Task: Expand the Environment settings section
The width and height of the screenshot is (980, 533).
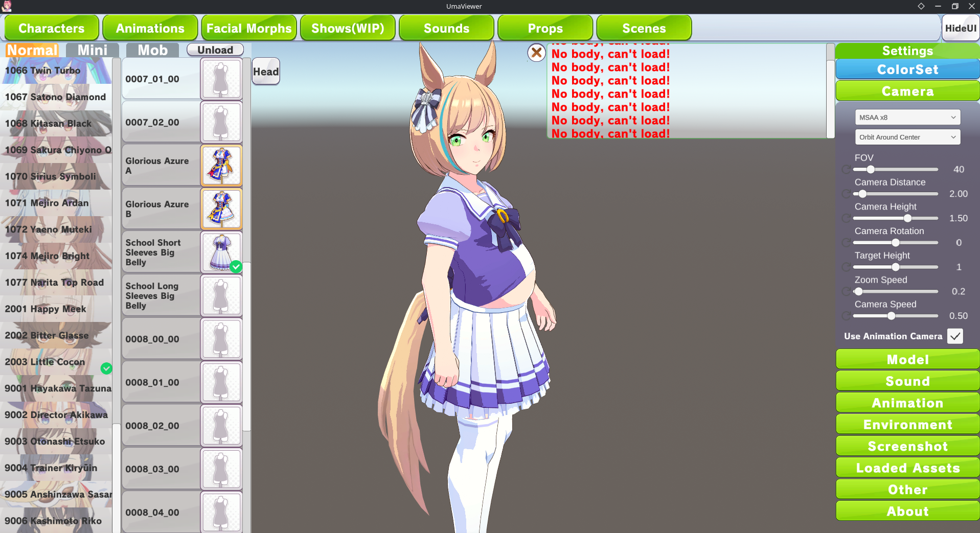Action: [x=907, y=425]
